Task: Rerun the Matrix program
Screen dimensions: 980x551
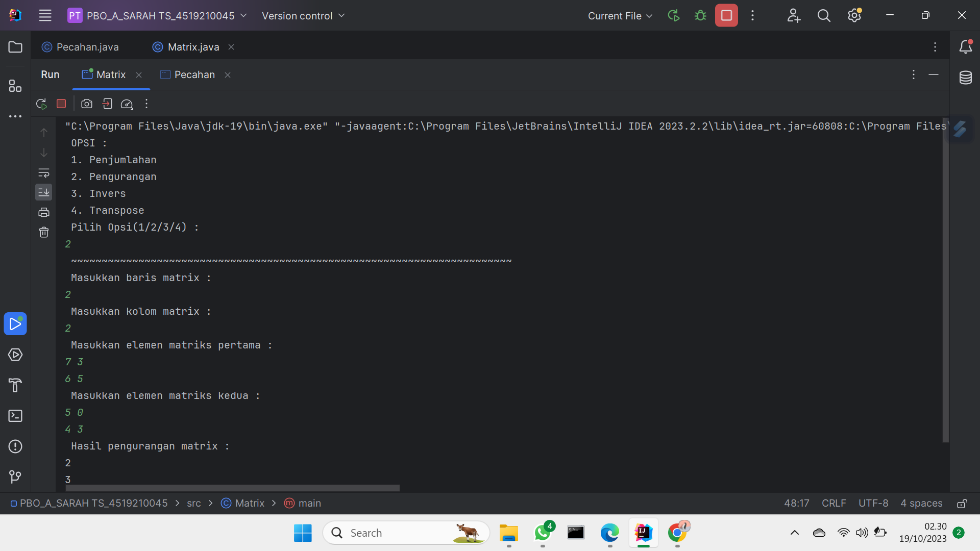Action: [x=41, y=104]
